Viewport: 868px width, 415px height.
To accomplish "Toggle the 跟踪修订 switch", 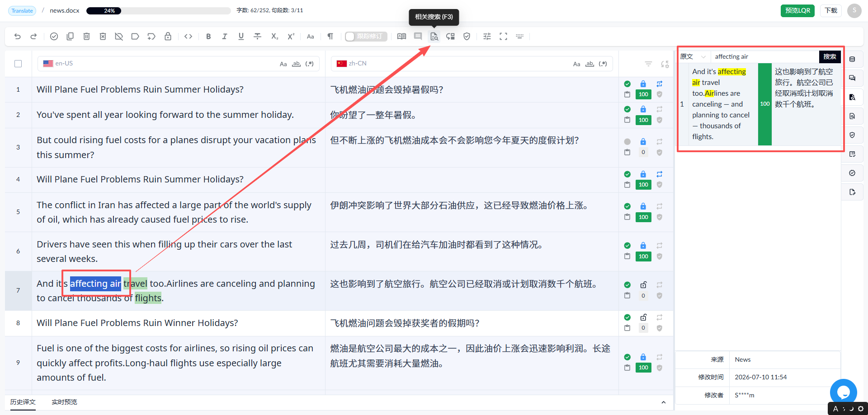I will coord(366,37).
